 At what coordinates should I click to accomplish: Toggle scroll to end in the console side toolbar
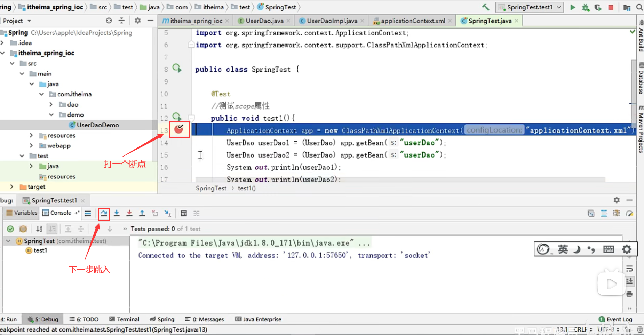pyautogui.click(x=629, y=281)
